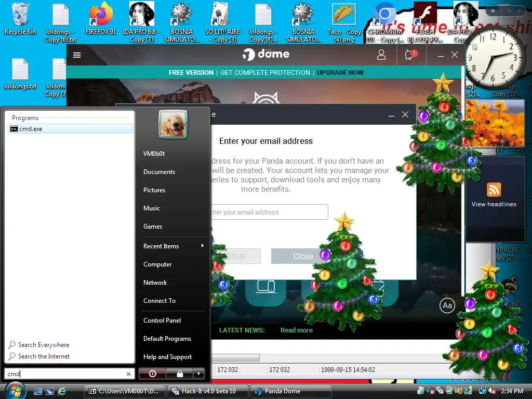Click the Show Desktop quick launch icon
The height and width of the screenshot is (399, 532).
(37, 391)
